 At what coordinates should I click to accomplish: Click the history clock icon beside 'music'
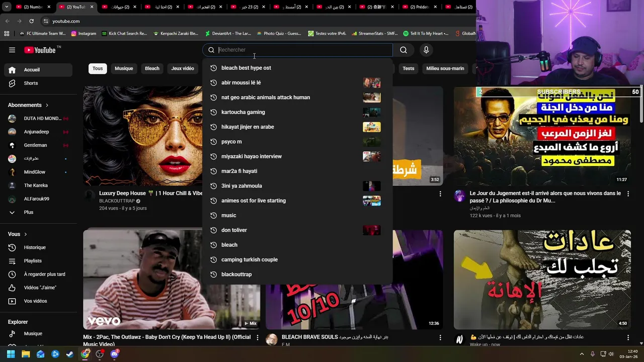[x=213, y=215]
